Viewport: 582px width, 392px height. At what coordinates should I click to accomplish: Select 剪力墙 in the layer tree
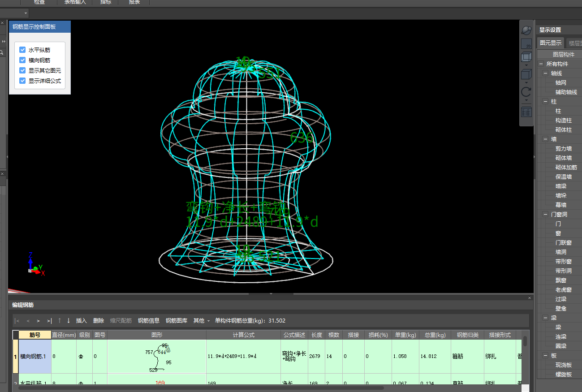pos(564,149)
